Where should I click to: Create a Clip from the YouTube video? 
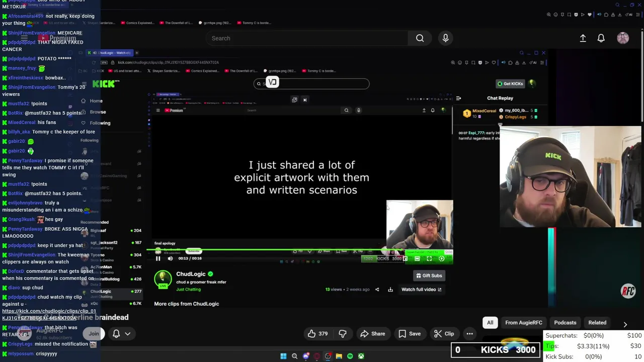[x=444, y=334]
